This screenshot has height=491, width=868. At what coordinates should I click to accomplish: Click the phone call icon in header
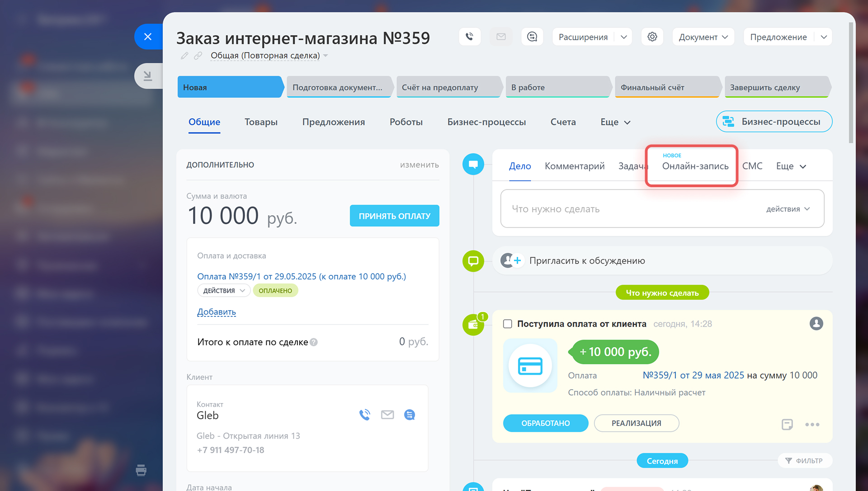pos(469,37)
